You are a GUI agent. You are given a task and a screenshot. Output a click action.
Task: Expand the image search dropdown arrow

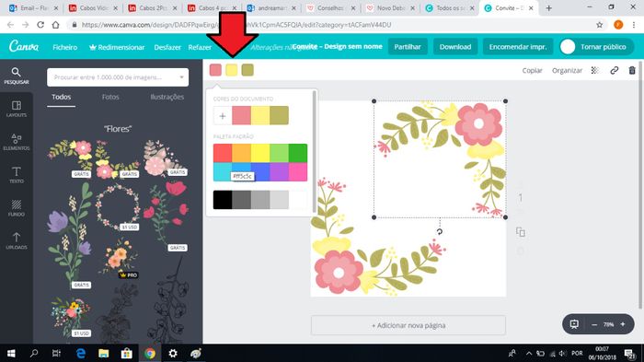(181, 77)
